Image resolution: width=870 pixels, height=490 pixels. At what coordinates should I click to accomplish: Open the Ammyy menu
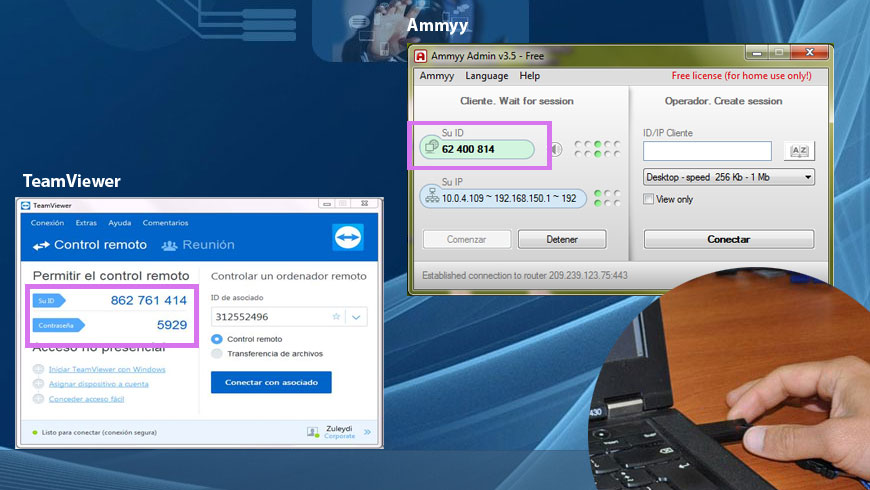point(437,76)
